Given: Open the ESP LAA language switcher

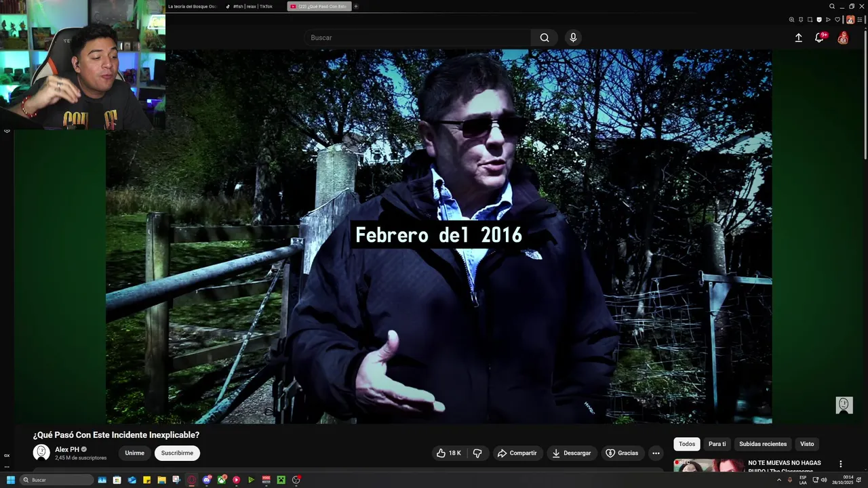Looking at the screenshot, I should pos(803,480).
